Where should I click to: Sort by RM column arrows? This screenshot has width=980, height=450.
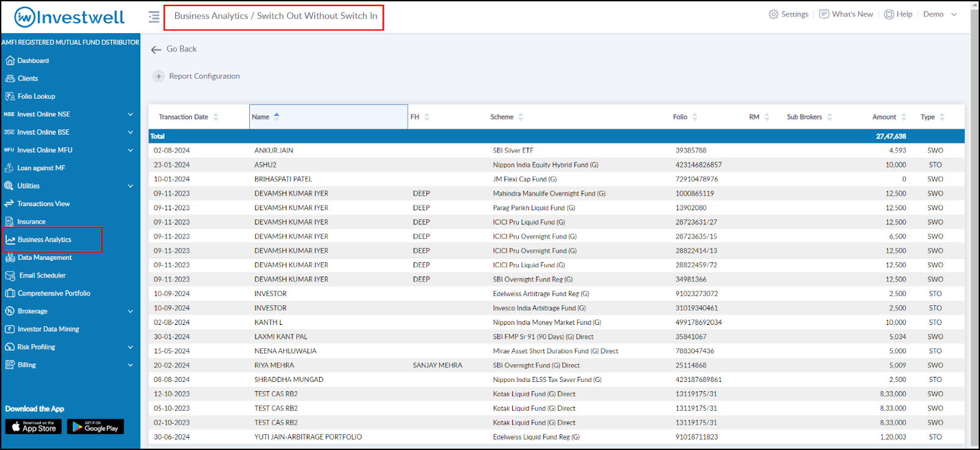[767, 117]
